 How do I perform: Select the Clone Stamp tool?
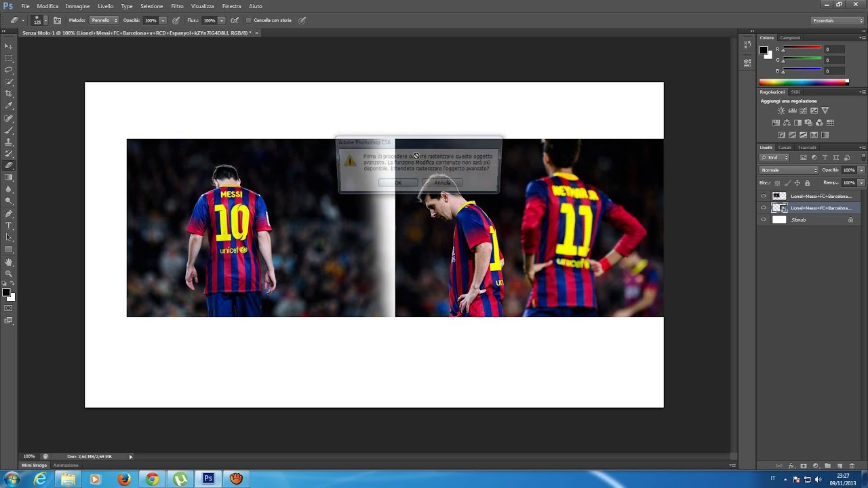point(9,142)
